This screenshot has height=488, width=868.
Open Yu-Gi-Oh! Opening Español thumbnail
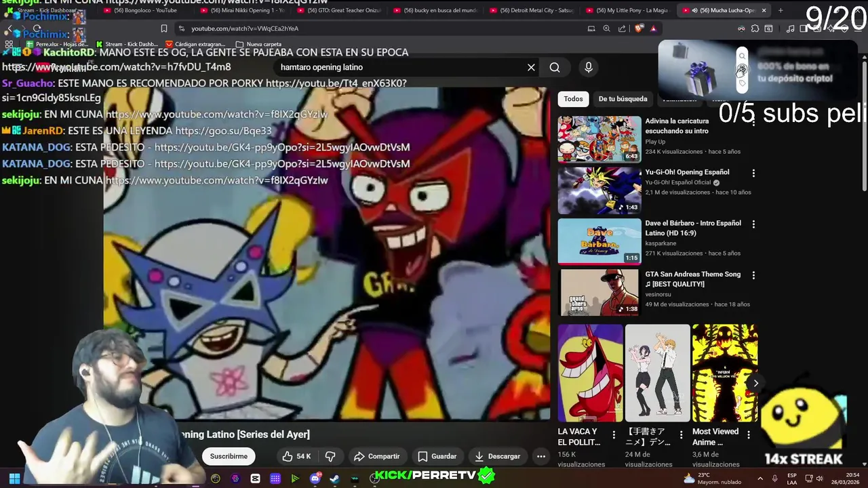coord(599,190)
